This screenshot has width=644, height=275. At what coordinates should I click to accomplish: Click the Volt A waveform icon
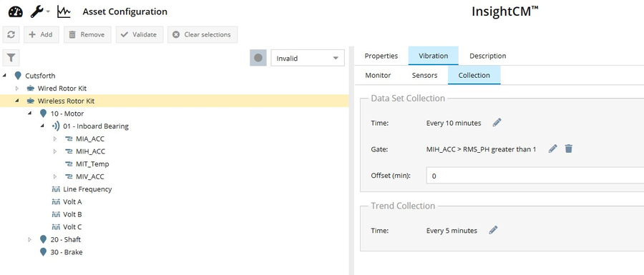(x=56, y=202)
